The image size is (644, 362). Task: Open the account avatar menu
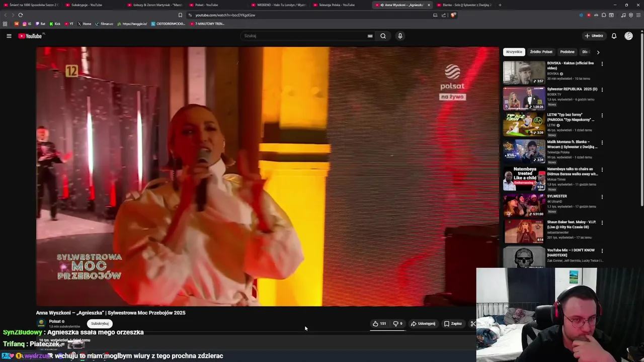pos(628,36)
